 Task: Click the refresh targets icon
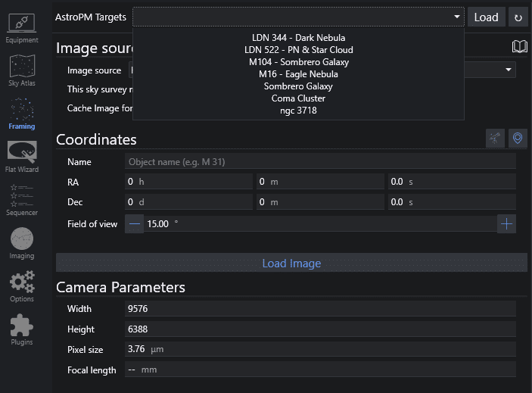pyautogui.click(x=518, y=17)
